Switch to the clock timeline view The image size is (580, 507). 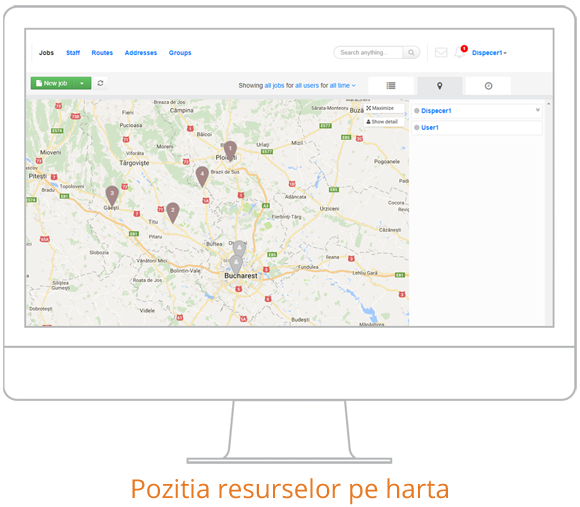488,86
